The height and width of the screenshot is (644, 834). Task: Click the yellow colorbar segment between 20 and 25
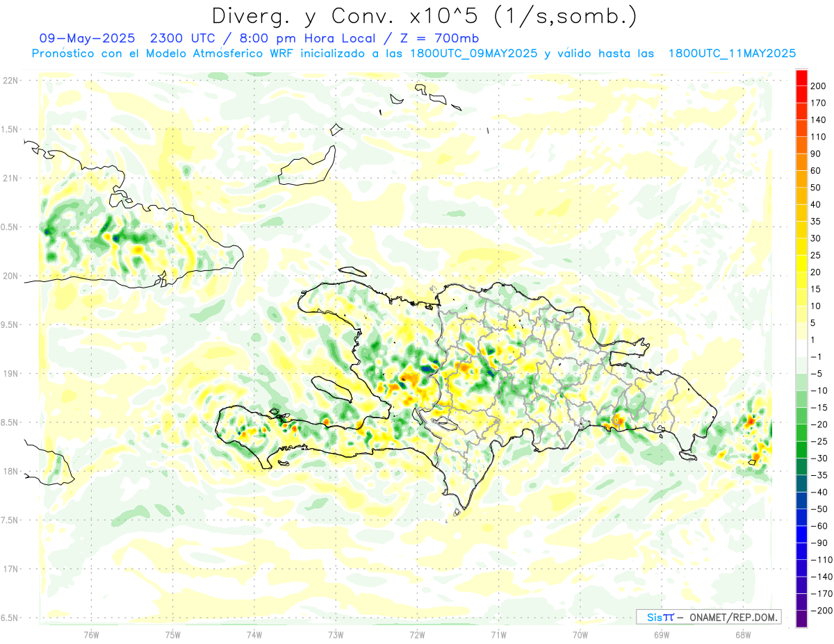point(801,263)
